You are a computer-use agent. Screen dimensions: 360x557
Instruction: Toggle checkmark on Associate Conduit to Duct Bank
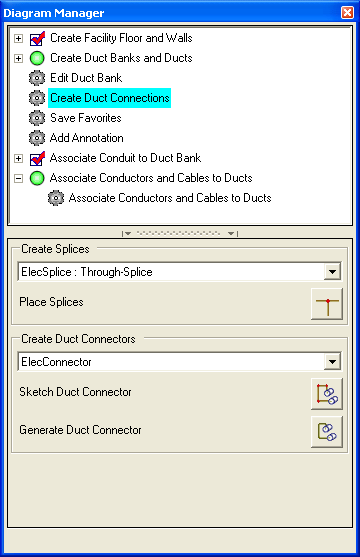[37, 158]
